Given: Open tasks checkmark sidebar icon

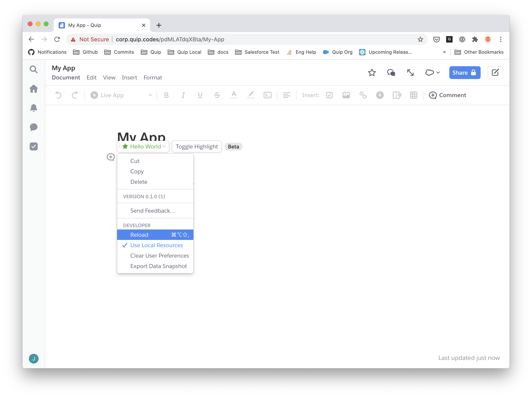Looking at the screenshot, I should 34,146.
